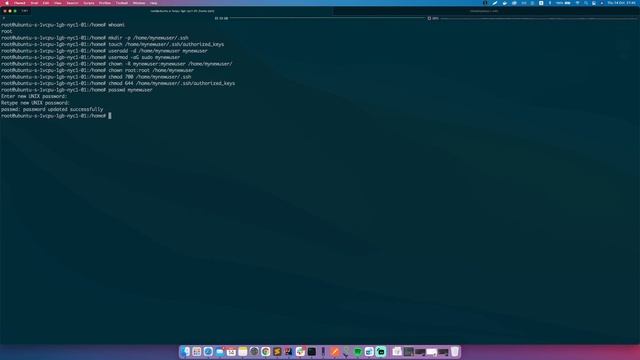Launch Google Chrome from the Dock

tap(266, 351)
